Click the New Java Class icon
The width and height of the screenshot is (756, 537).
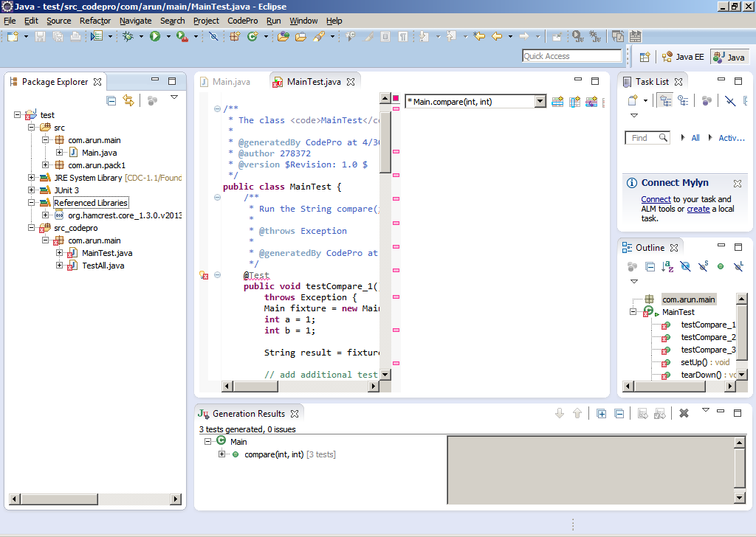pyautogui.click(x=252, y=36)
